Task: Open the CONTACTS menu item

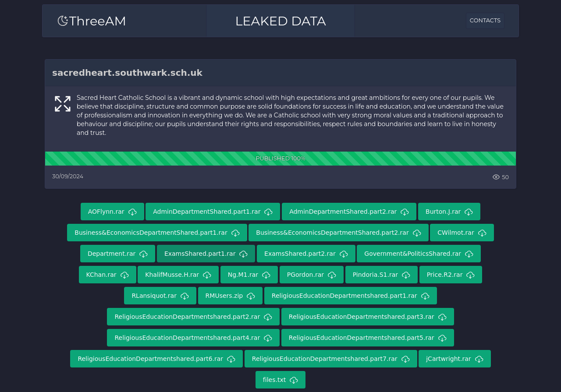Action: point(485,21)
